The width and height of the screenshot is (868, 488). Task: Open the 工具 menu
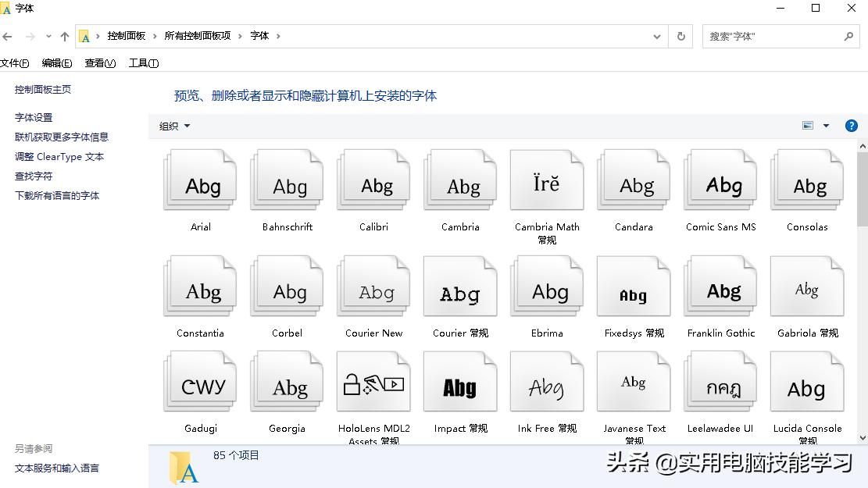[143, 63]
